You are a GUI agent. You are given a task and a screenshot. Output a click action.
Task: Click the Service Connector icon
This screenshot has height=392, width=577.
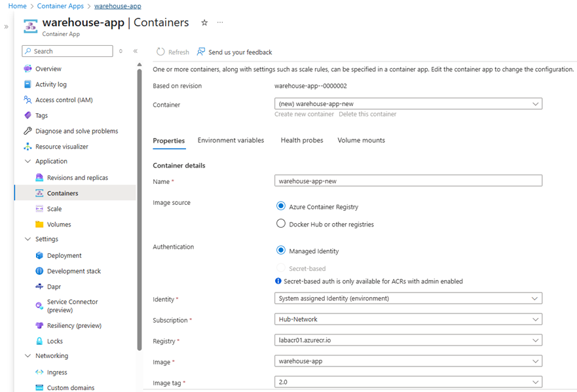click(x=39, y=306)
